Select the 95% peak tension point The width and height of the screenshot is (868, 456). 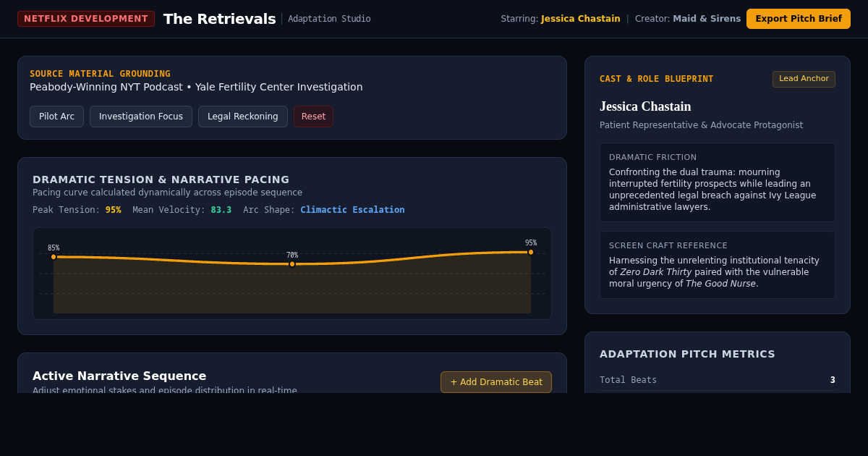pos(531,252)
